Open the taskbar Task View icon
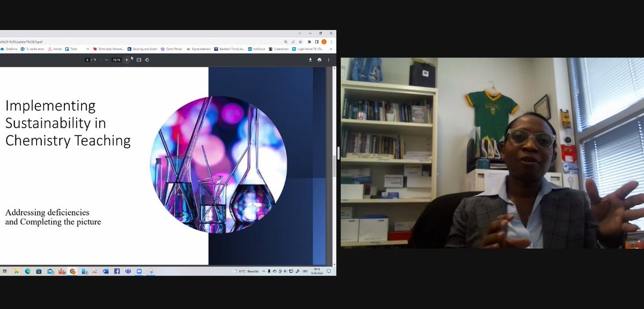This screenshot has height=309, width=644. click(x=5, y=271)
